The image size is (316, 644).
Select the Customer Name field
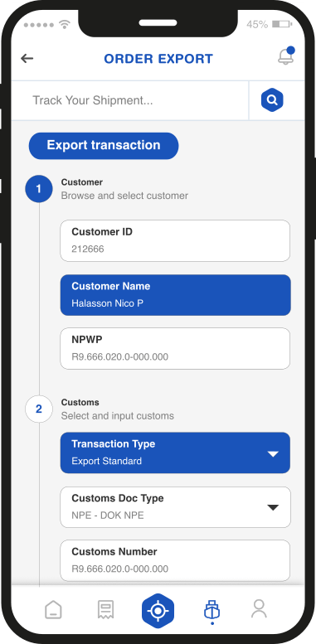[x=176, y=295]
